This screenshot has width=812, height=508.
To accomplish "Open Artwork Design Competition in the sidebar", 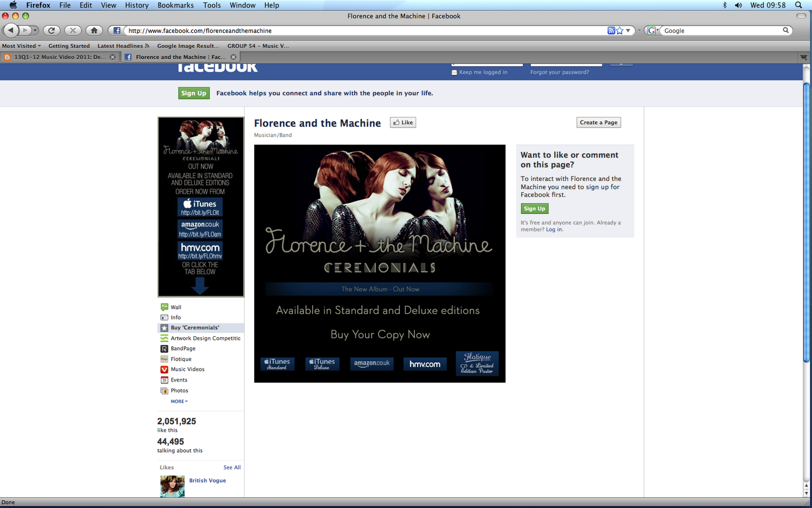I will 206,338.
